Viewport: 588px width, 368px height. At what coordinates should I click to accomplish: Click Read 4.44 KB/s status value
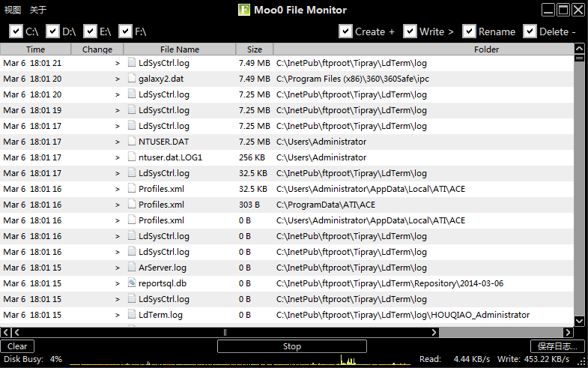pyautogui.click(x=455, y=359)
